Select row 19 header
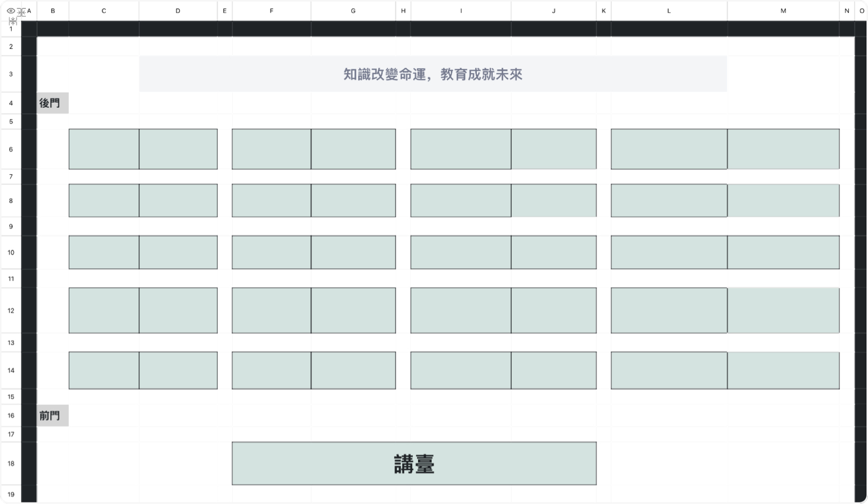868x504 pixels. pyautogui.click(x=11, y=494)
